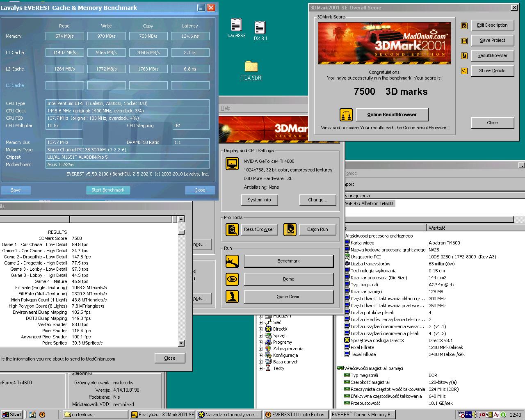The height and width of the screenshot is (420, 525).
Task: Click the Game Demo joystick icon
Action: 232,297
